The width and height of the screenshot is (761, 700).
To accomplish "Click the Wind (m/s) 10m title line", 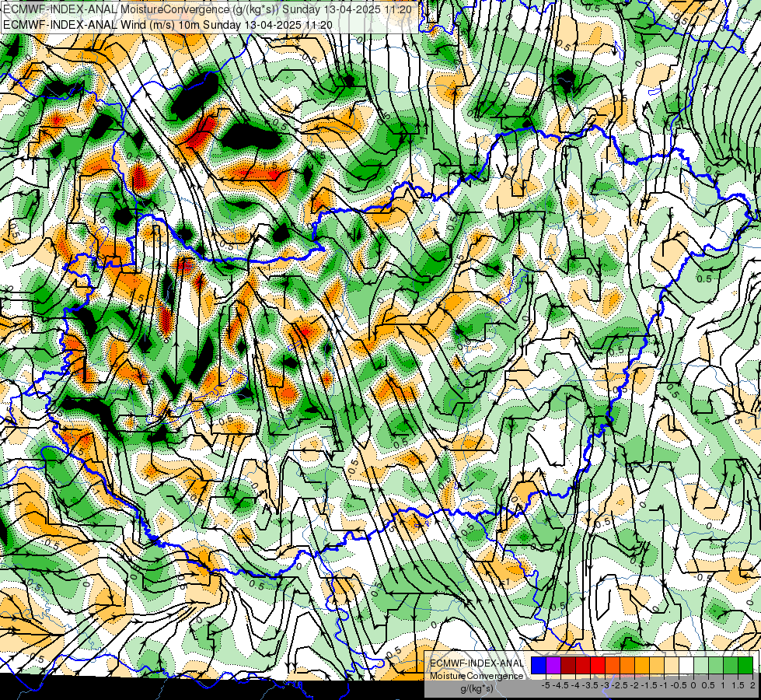I will (168, 24).
